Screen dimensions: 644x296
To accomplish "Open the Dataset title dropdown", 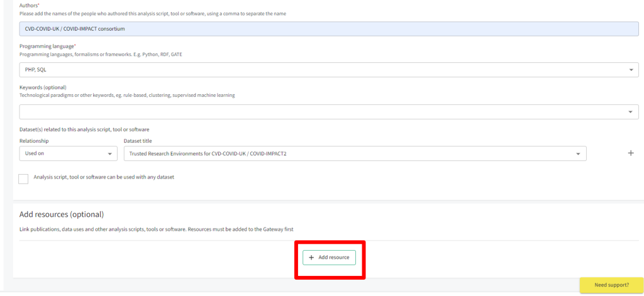I will click(355, 153).
